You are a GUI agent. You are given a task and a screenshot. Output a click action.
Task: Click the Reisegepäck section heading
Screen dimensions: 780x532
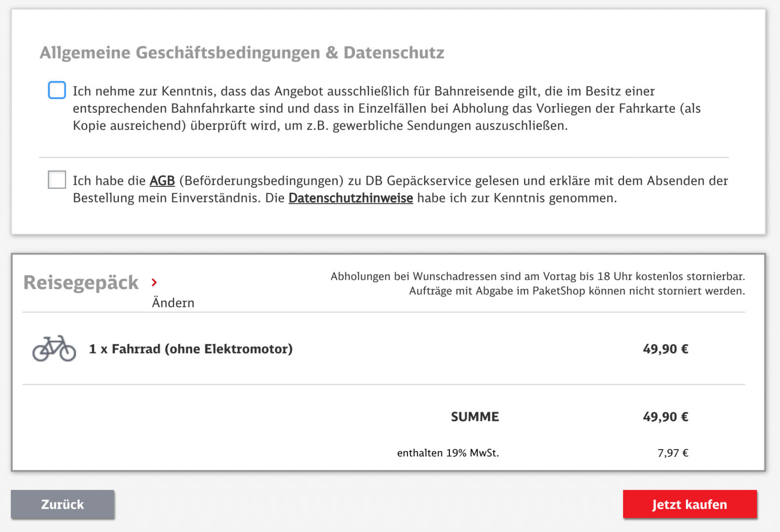[81, 283]
